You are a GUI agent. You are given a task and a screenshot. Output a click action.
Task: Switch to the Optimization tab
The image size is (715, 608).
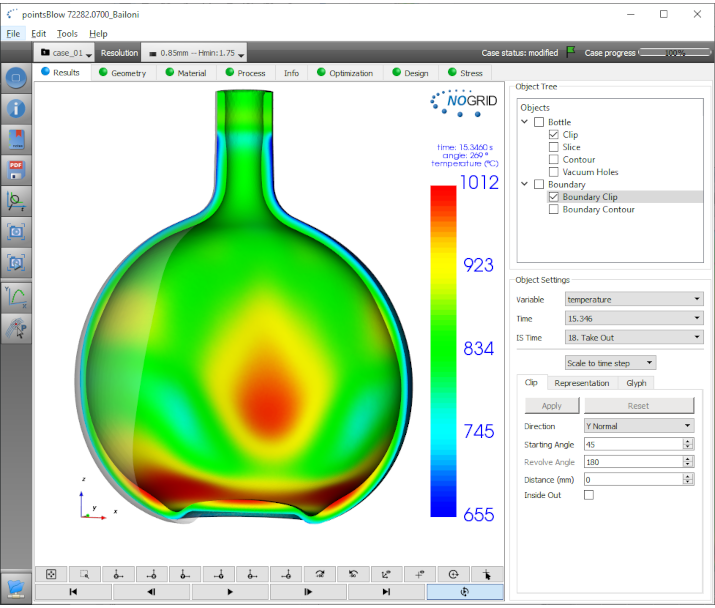[345, 73]
